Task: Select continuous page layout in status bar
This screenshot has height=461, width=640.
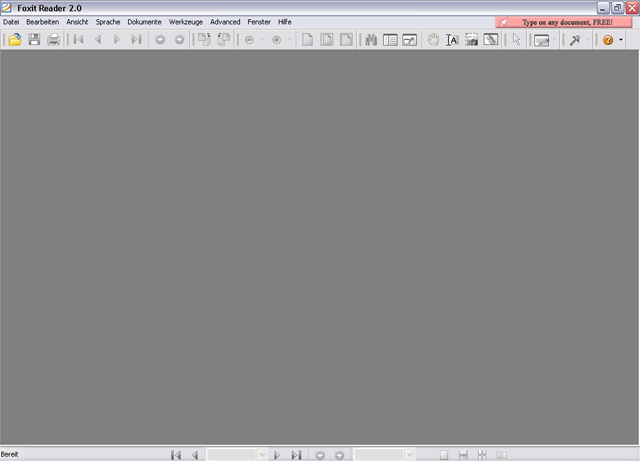Action: click(x=463, y=455)
